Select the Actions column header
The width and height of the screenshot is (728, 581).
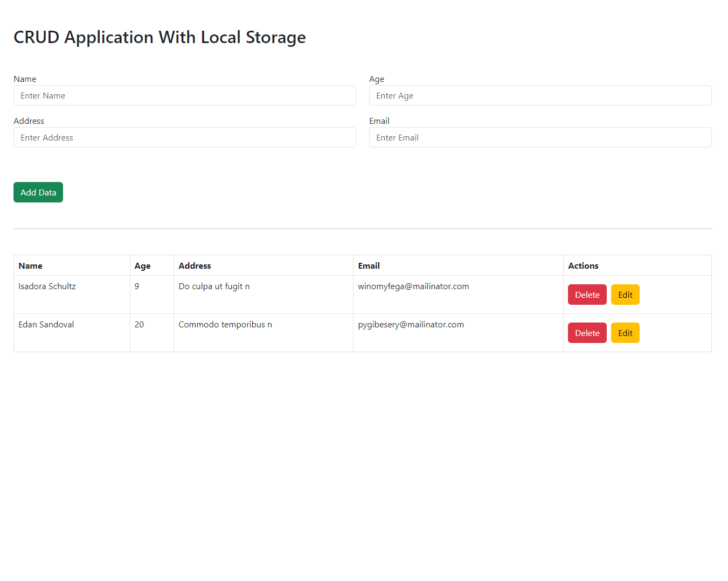[583, 265]
